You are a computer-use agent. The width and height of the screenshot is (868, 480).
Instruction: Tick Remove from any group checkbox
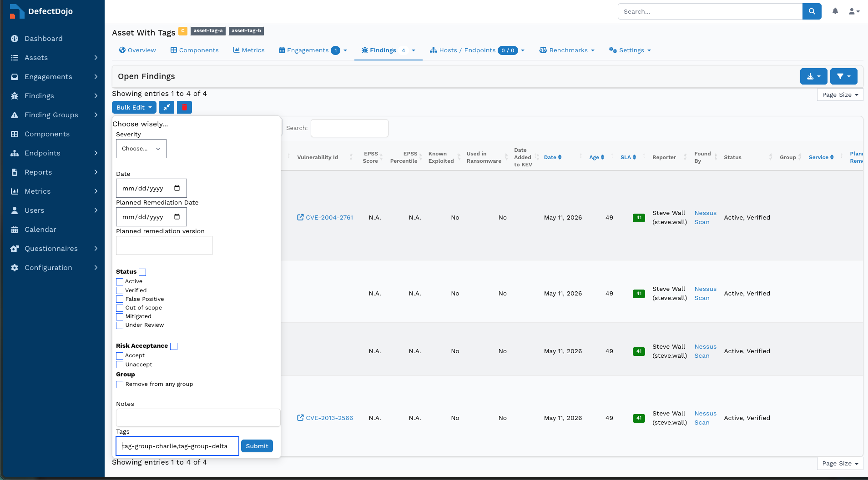coord(120,385)
